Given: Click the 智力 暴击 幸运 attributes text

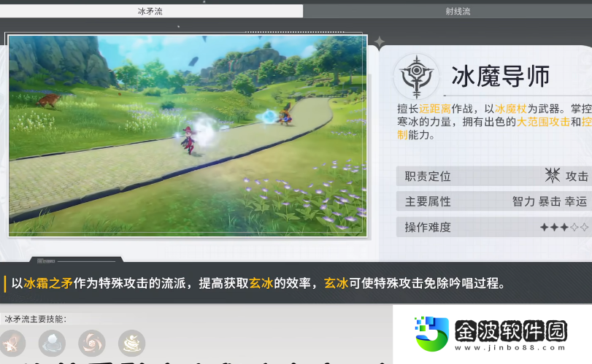Looking at the screenshot, I should pos(550,201).
